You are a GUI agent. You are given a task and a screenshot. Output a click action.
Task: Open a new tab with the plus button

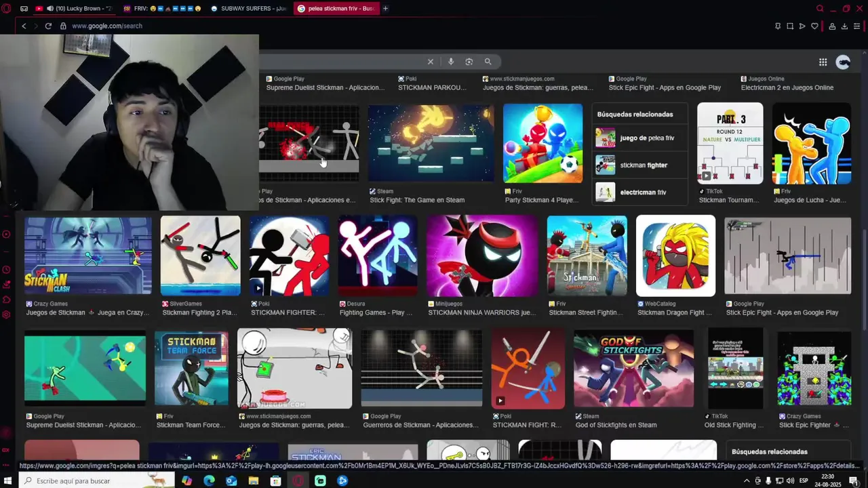point(385,8)
